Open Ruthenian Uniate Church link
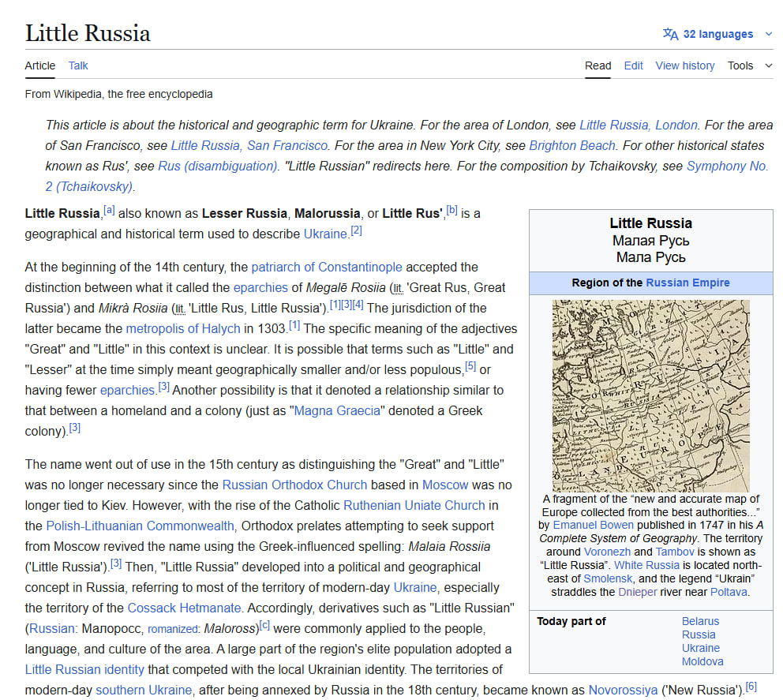The height and width of the screenshot is (700, 783). 414,505
